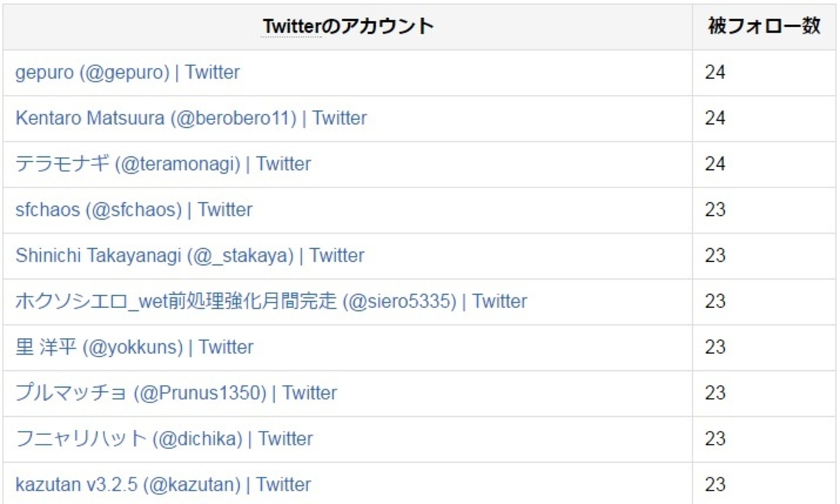Screen dimensions: 840x504
Task: Open the 里 洋平 (@yokkuns) Twitter link
Action: (134, 348)
